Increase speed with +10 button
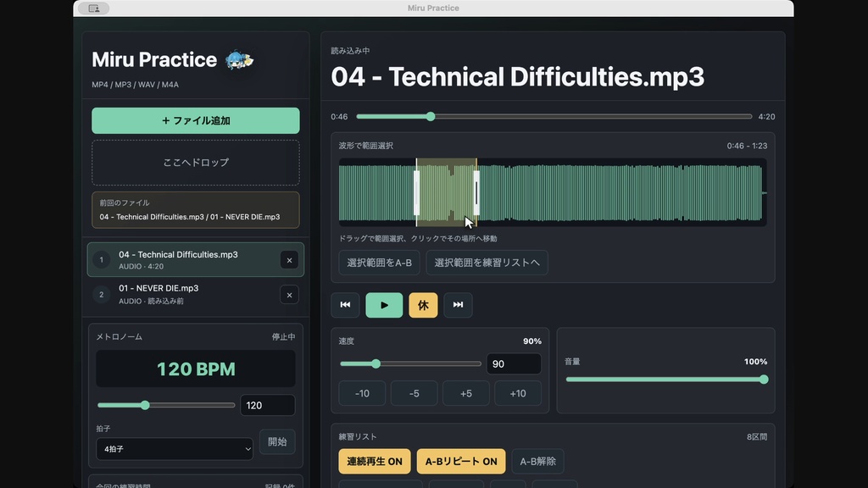The image size is (868, 488). click(x=518, y=393)
